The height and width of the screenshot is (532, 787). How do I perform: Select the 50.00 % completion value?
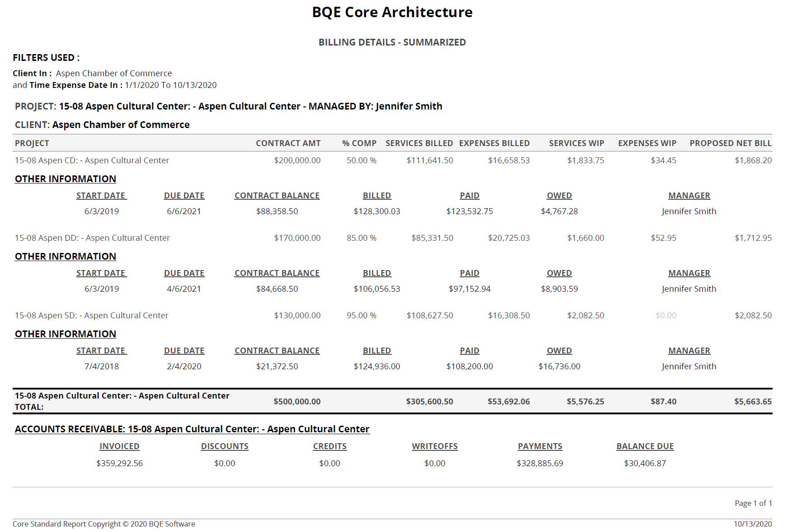pyautogui.click(x=361, y=161)
